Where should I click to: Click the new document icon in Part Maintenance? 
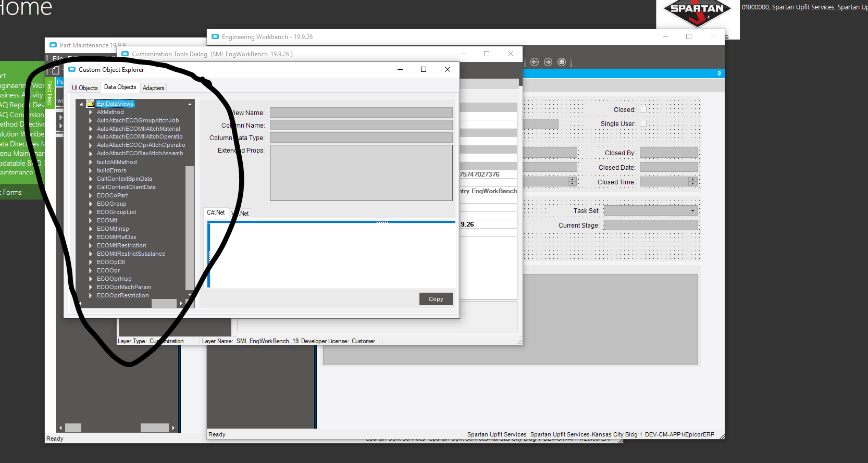56,70
